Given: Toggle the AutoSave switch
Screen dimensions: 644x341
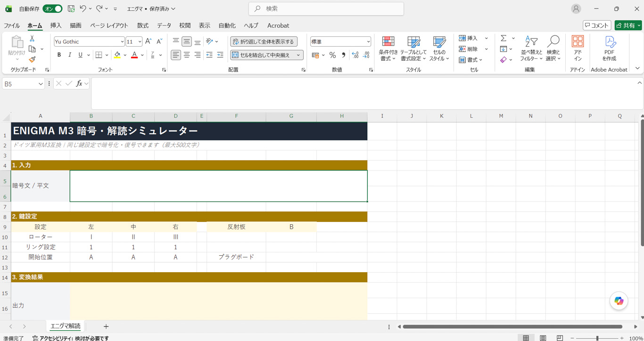Looking at the screenshot, I should coord(52,8).
